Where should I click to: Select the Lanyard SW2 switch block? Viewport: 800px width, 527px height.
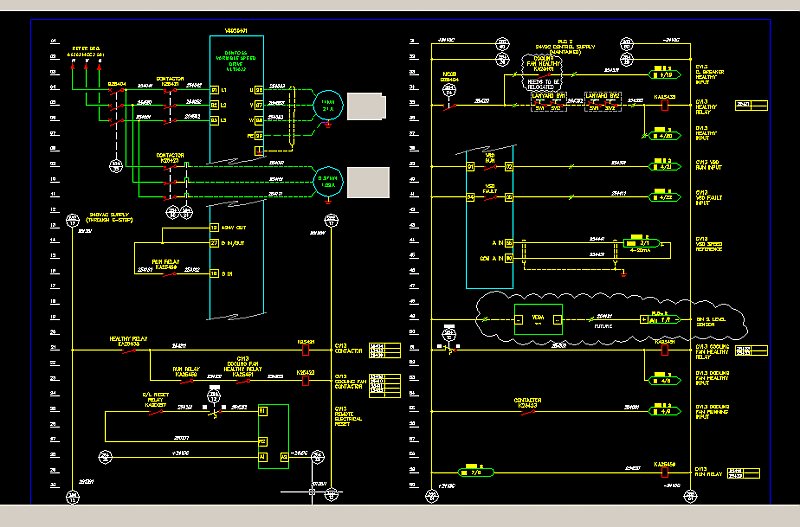pyautogui.click(x=600, y=101)
